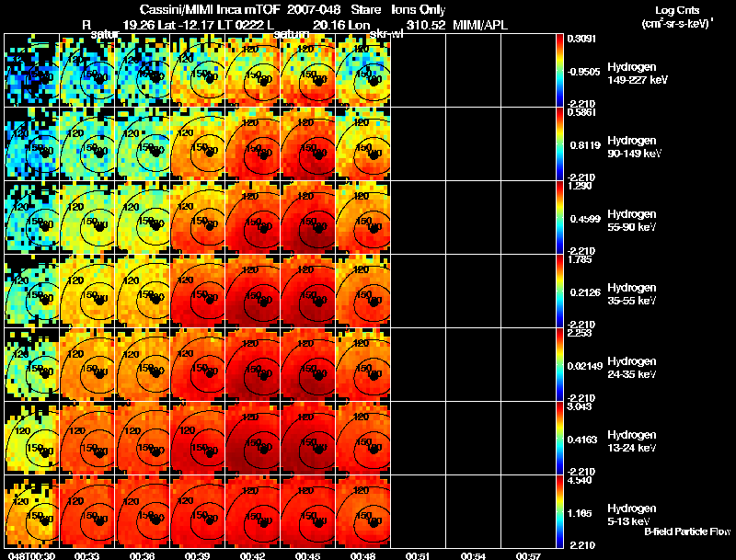This screenshot has width=736, height=560.
Task: Click the 00:39 time axis label
Action: [197, 556]
